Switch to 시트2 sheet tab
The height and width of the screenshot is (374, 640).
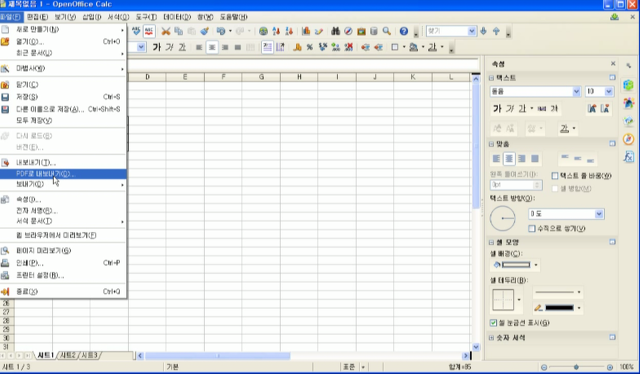point(68,355)
